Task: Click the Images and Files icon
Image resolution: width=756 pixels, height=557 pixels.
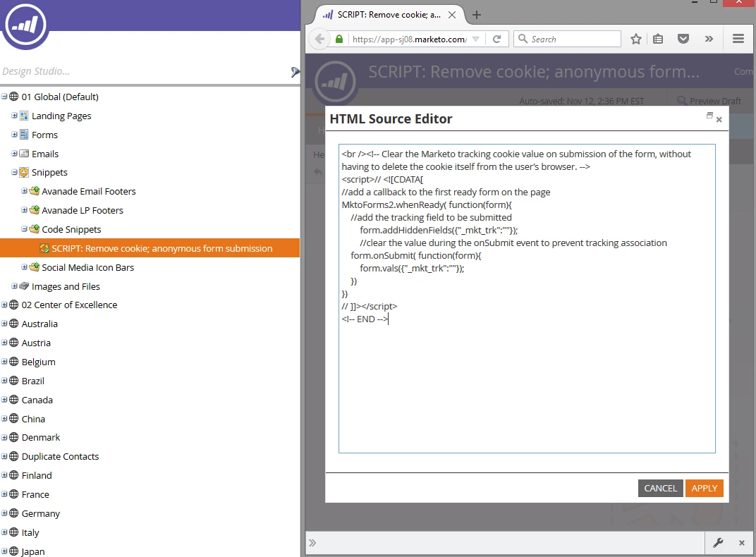Action: coord(24,286)
